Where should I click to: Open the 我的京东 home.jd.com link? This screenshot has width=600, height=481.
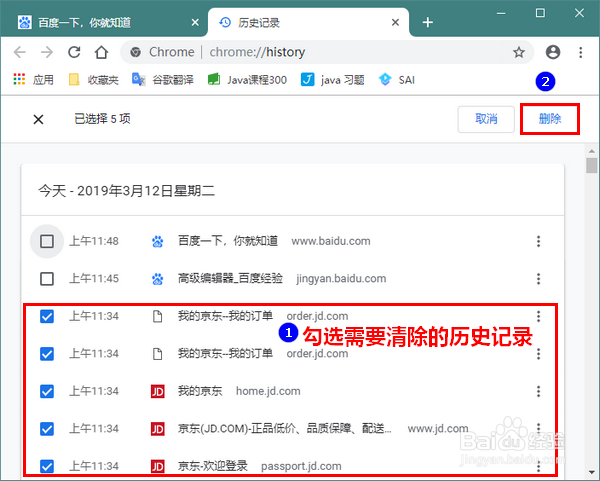(200, 391)
